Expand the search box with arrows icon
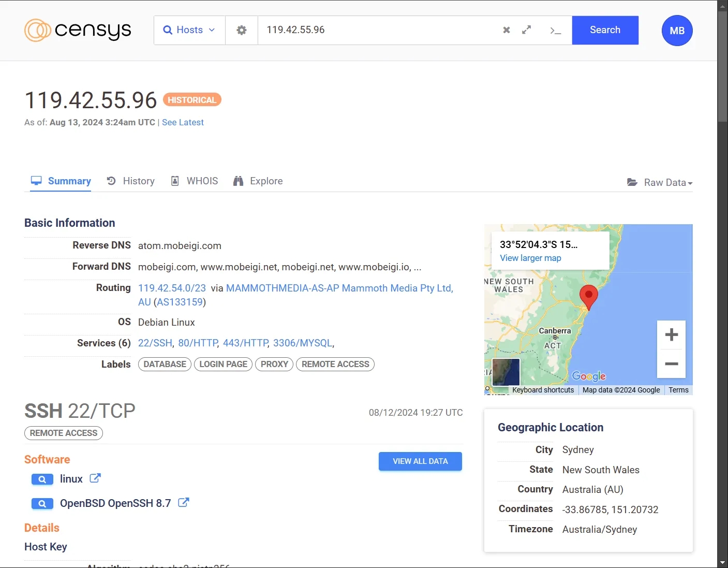Screen dimensions: 728x568 click(x=526, y=30)
